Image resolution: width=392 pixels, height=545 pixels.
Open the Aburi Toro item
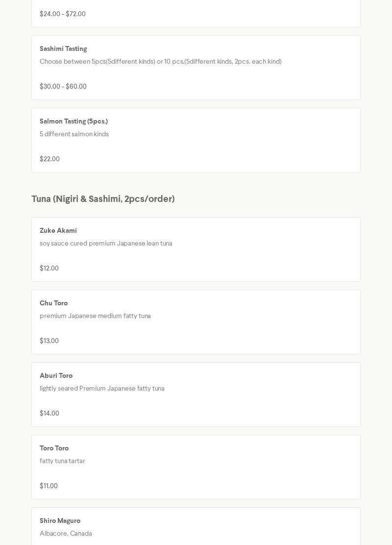(56, 376)
